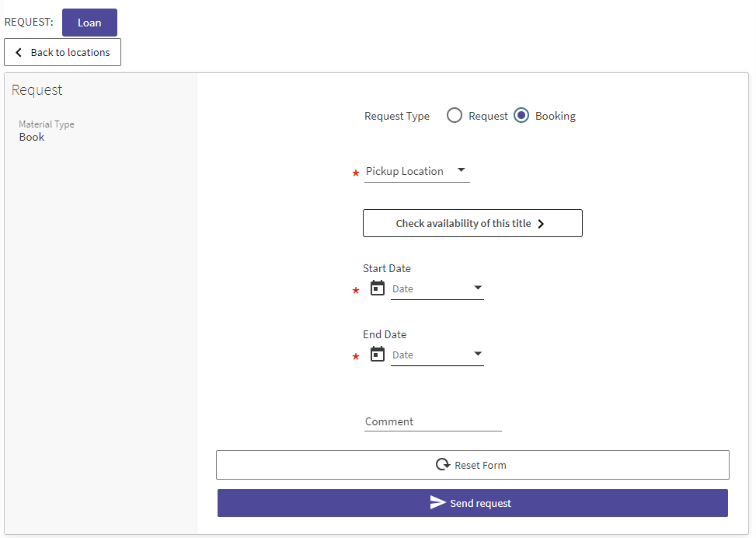Go back to locations
This screenshot has width=756, height=538.
click(62, 53)
